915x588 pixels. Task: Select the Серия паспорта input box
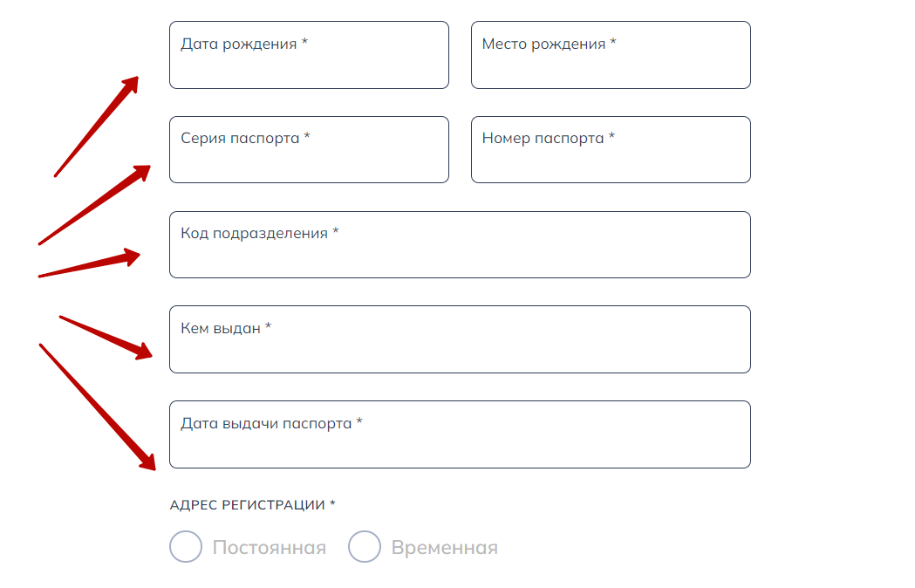(x=309, y=150)
